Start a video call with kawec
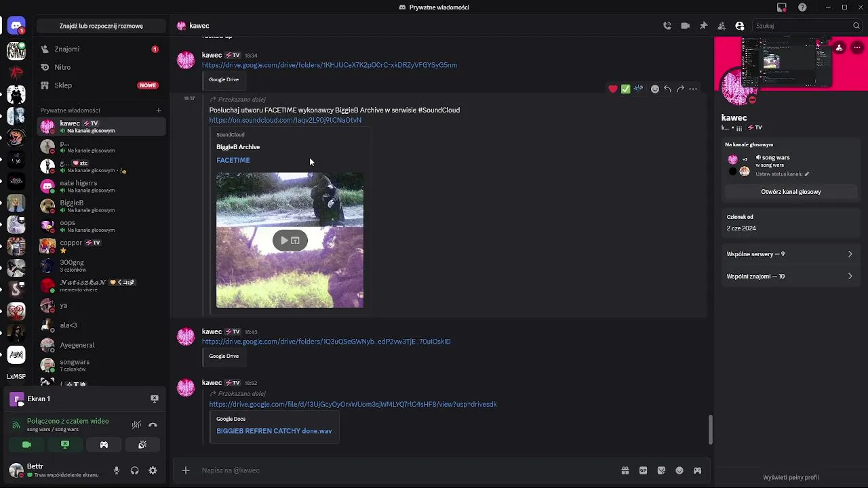 685,26
